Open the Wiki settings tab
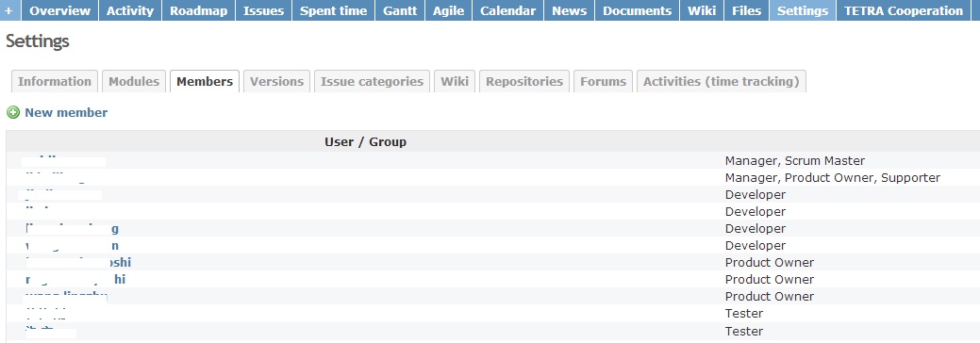Screen dimensions: 980x343 [x=455, y=81]
